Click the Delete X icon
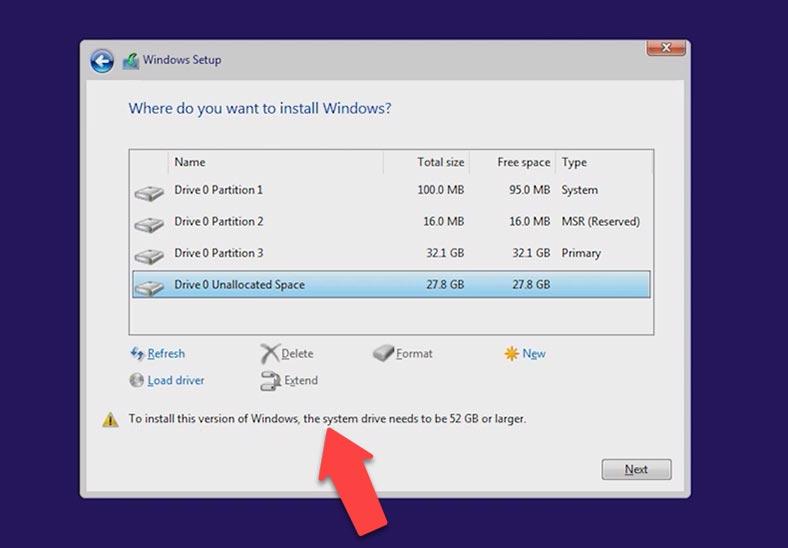The width and height of the screenshot is (788, 548). pyautogui.click(x=270, y=353)
